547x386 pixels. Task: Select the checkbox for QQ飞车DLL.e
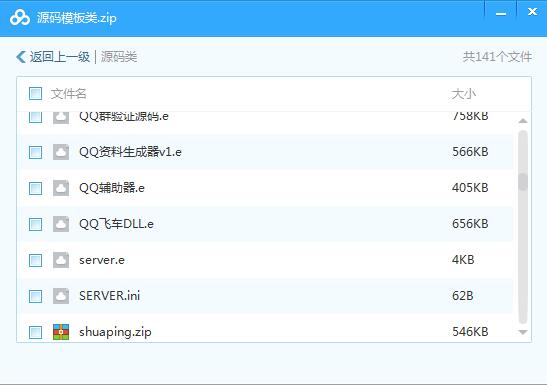tap(35, 224)
